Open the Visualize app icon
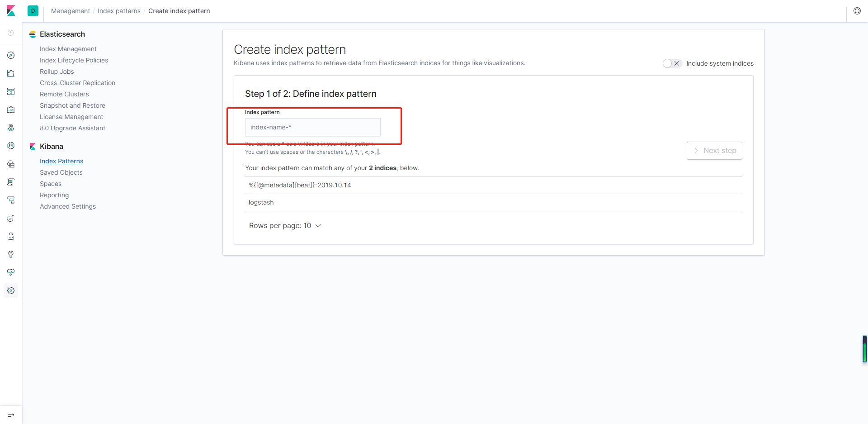868x424 pixels. [x=11, y=73]
